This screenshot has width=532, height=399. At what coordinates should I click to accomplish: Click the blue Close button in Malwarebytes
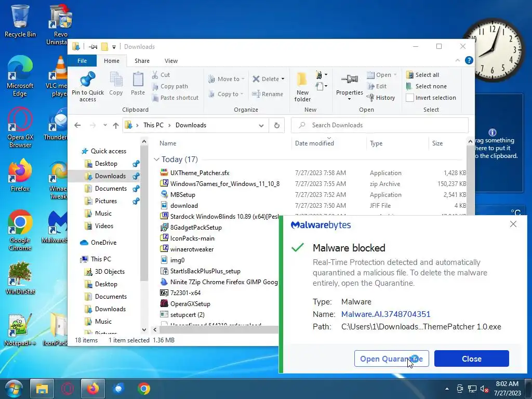[472, 358]
